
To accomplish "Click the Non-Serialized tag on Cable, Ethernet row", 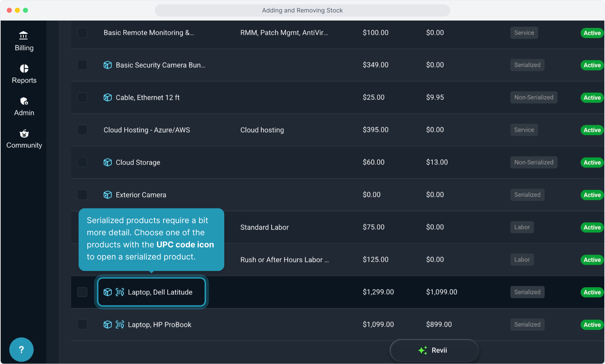I will [x=534, y=97].
